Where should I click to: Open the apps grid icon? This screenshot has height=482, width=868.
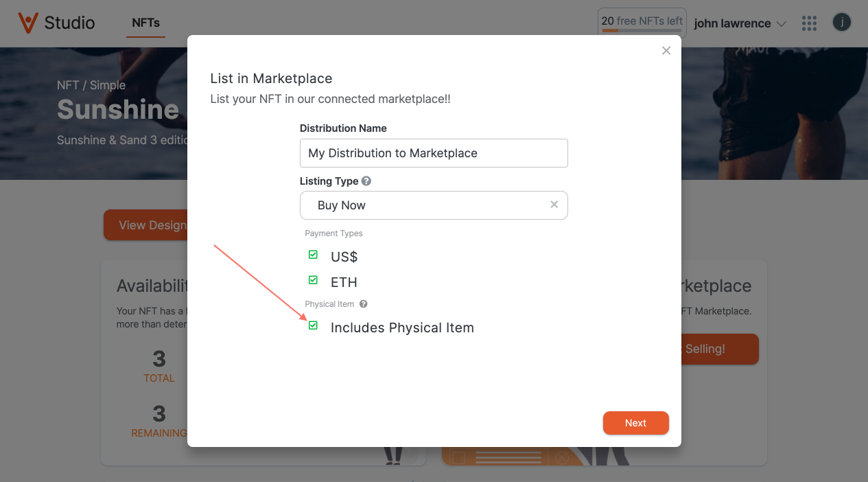[x=810, y=23]
